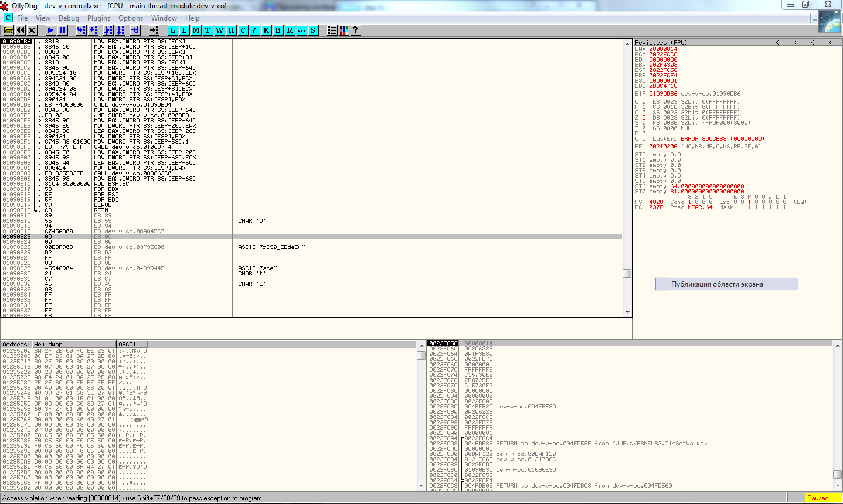Run the program with the play icon
This screenshot has width=843, height=504.
51,30
